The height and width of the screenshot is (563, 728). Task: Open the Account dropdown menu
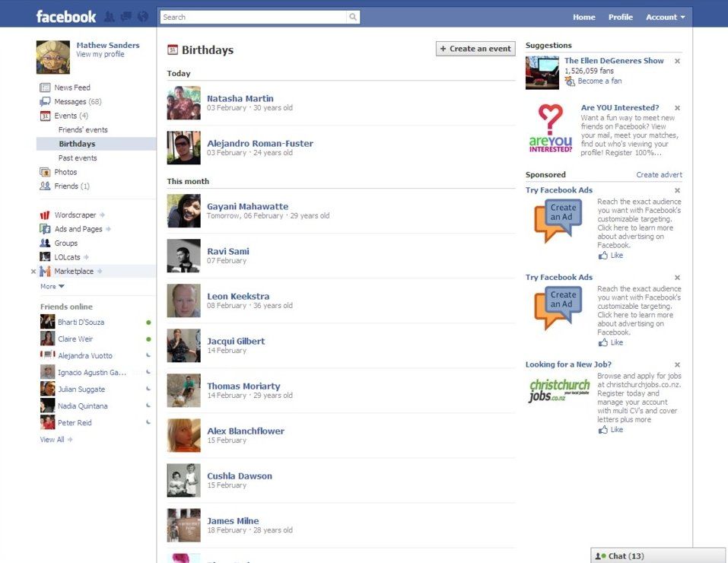[x=666, y=17]
